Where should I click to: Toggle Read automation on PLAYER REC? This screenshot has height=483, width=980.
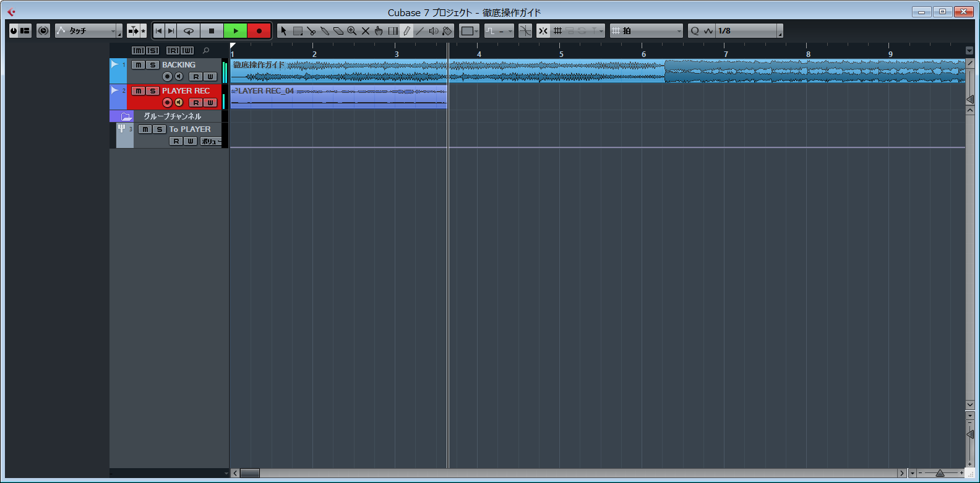(196, 103)
